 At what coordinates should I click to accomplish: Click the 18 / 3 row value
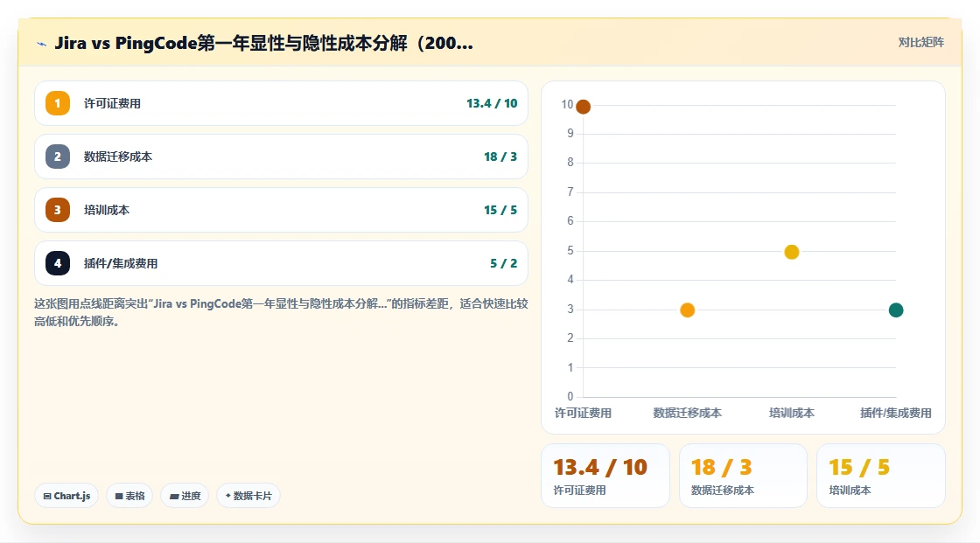500,157
